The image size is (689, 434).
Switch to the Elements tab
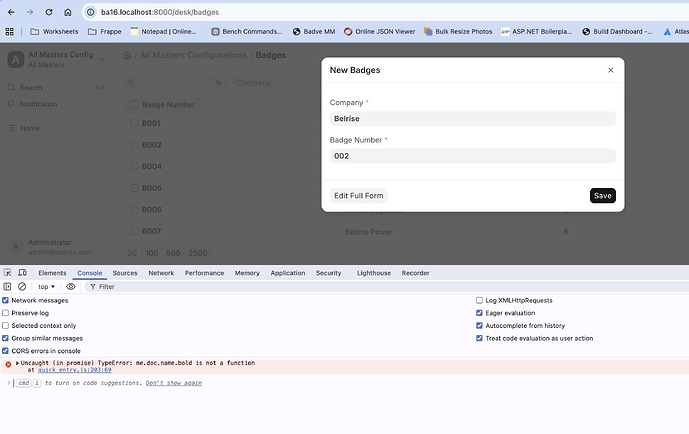52,273
